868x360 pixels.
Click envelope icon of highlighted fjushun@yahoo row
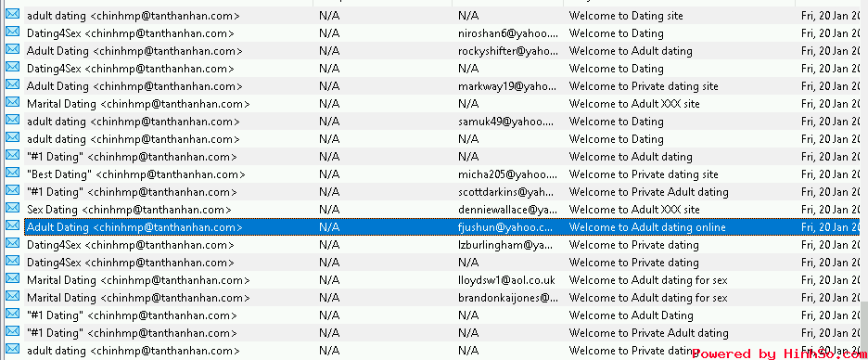tap(12, 226)
